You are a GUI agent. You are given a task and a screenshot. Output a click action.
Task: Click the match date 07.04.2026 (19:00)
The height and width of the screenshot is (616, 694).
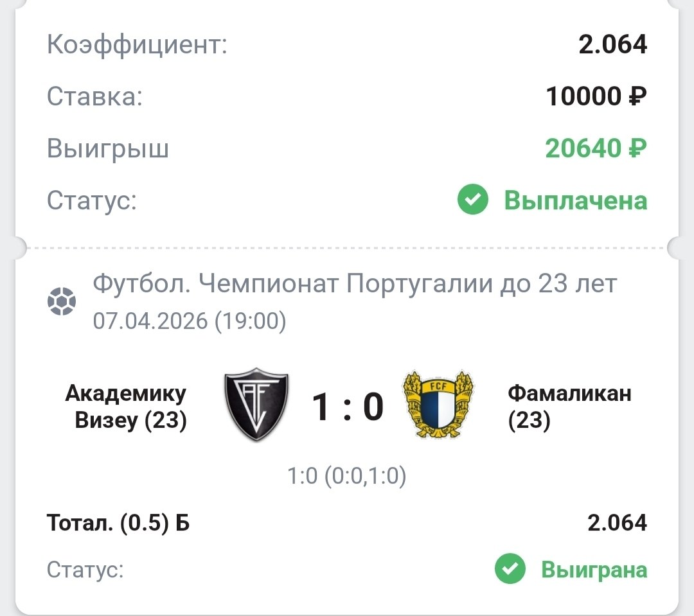(190, 321)
